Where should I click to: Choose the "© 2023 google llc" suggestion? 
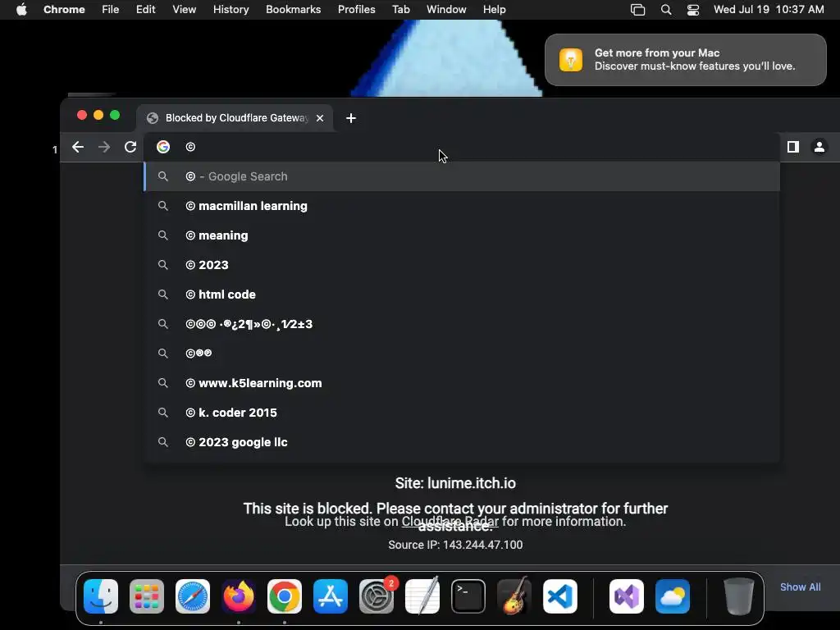[x=462, y=442]
